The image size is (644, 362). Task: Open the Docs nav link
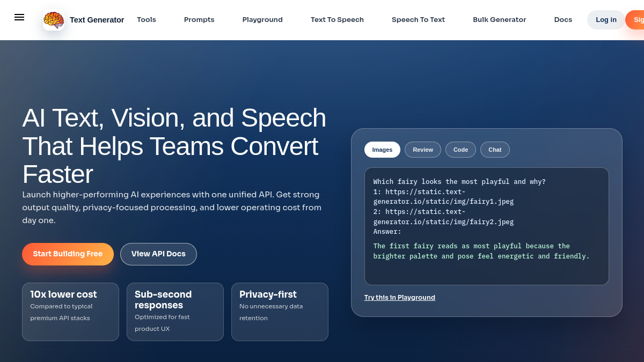coord(563,20)
